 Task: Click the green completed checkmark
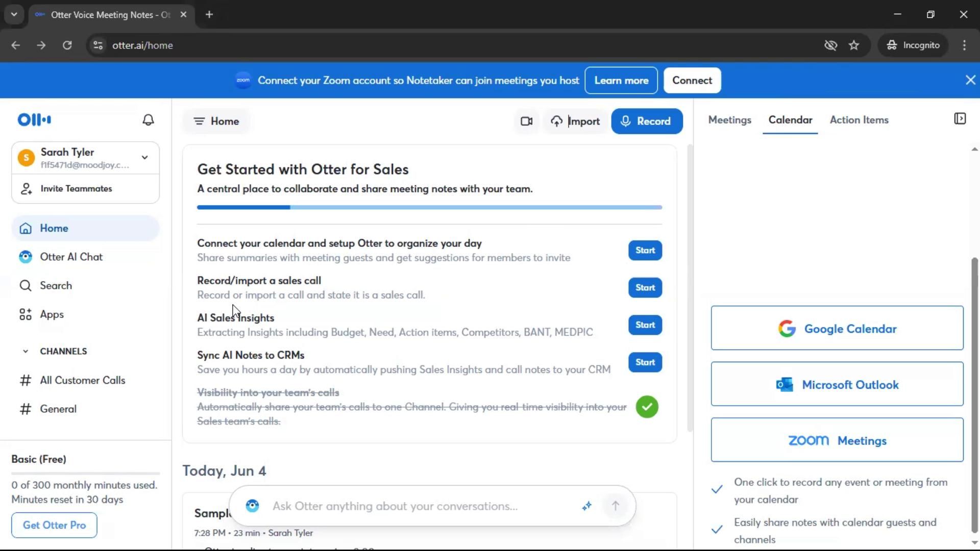tap(647, 407)
